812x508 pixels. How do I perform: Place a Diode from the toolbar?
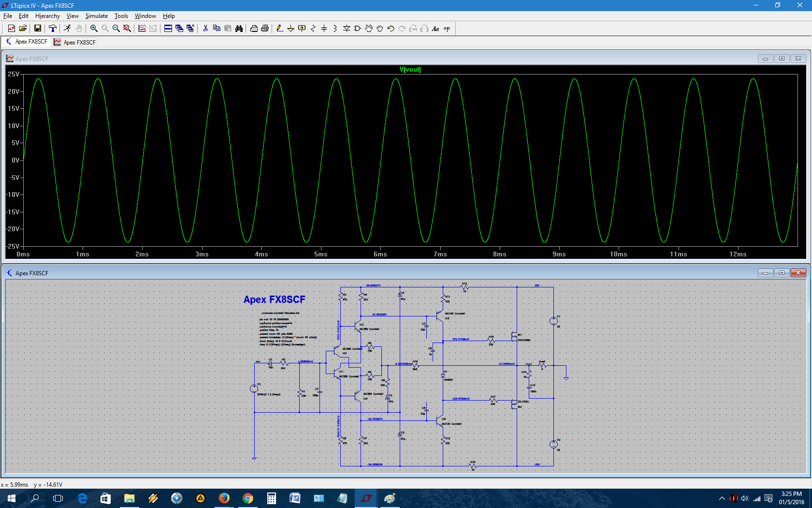click(x=347, y=29)
